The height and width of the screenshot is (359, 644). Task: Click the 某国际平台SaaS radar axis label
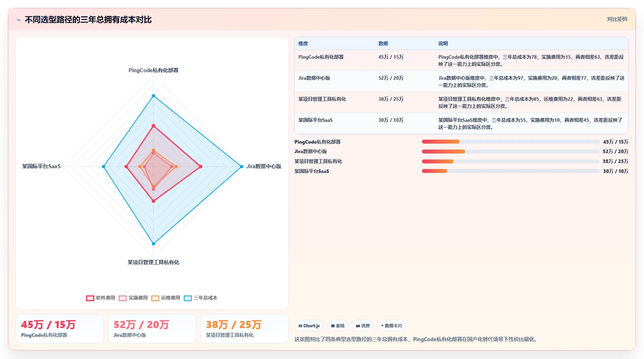tap(41, 166)
